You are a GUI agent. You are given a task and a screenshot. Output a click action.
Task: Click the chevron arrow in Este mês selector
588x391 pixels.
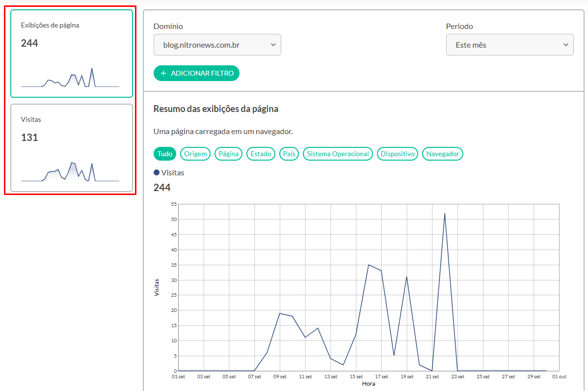(x=566, y=45)
